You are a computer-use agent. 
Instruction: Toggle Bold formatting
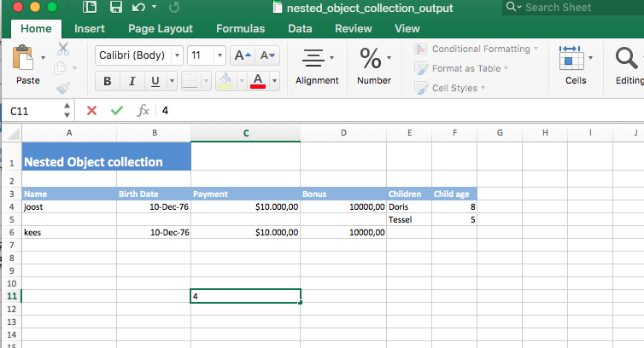tap(108, 81)
